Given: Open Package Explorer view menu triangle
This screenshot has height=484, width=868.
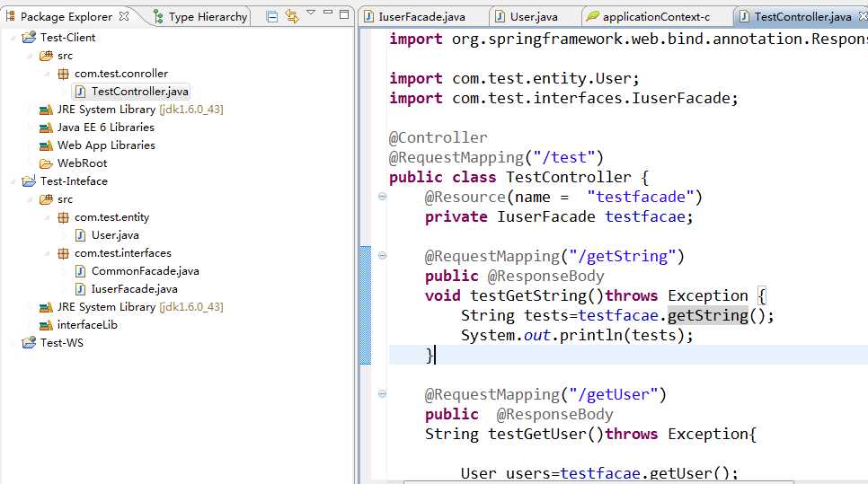Looking at the screenshot, I should [x=311, y=13].
